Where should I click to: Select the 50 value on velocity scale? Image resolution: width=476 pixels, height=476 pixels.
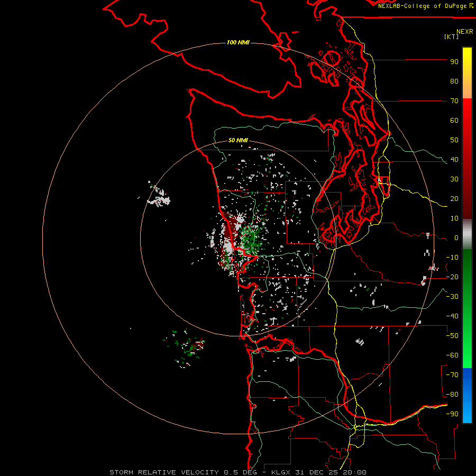tap(454, 140)
